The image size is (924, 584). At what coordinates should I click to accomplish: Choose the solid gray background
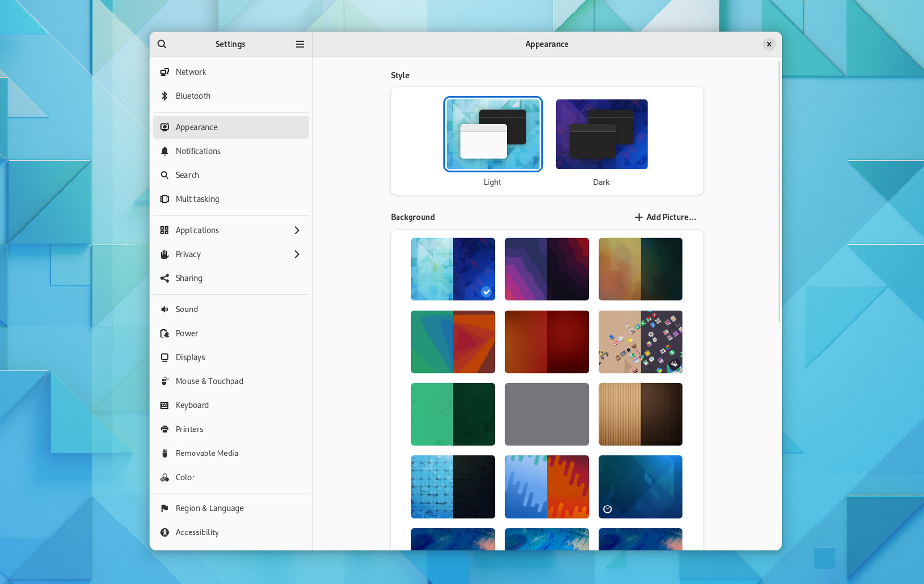pyautogui.click(x=547, y=414)
